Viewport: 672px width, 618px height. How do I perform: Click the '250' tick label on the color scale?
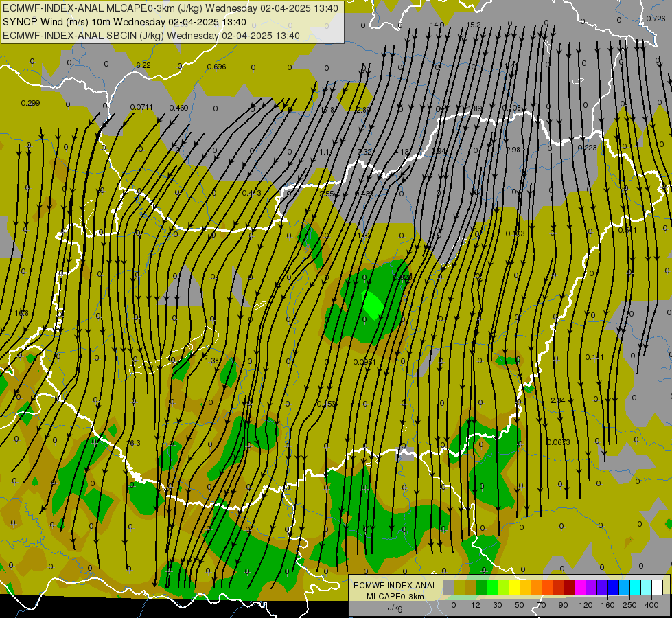click(629, 605)
